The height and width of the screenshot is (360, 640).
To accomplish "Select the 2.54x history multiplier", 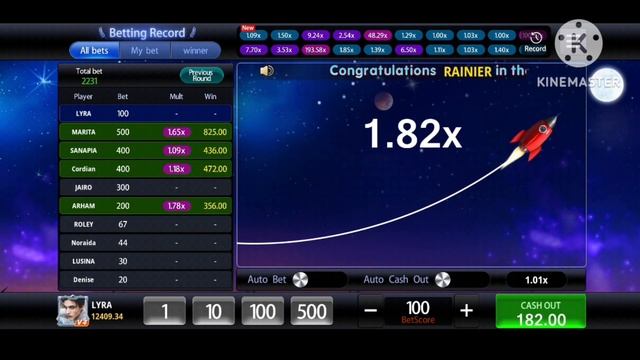I will tap(347, 36).
